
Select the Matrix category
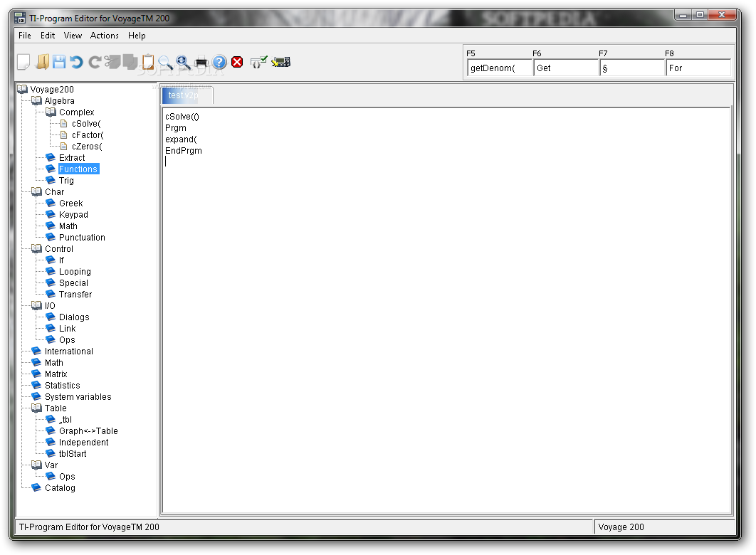[x=56, y=374]
